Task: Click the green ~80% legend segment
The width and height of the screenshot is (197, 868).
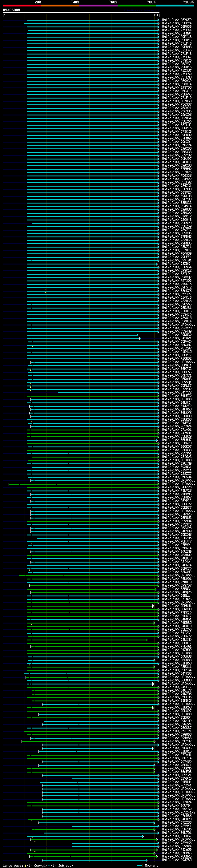Action: click(136, 6)
